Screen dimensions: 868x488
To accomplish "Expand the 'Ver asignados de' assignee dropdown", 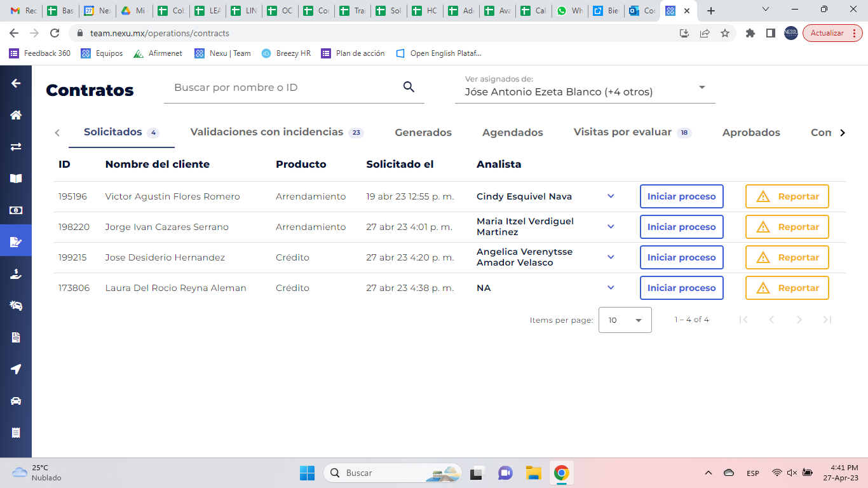I will [702, 87].
